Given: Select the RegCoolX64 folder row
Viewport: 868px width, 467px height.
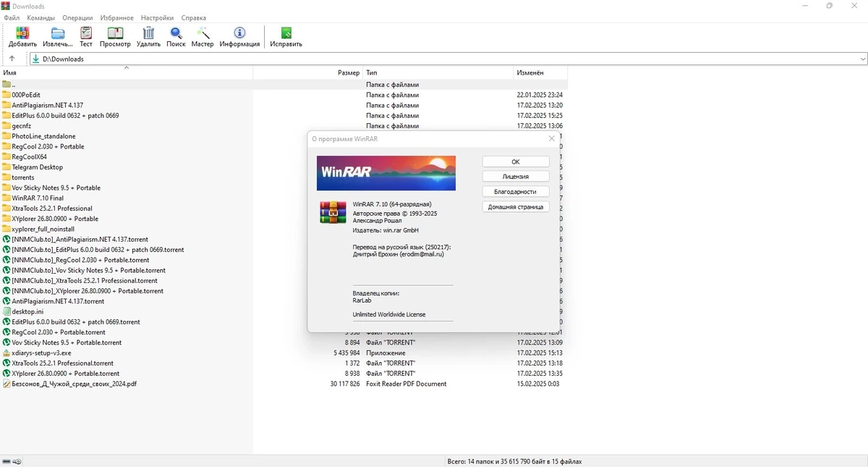Looking at the screenshot, I should [x=29, y=156].
